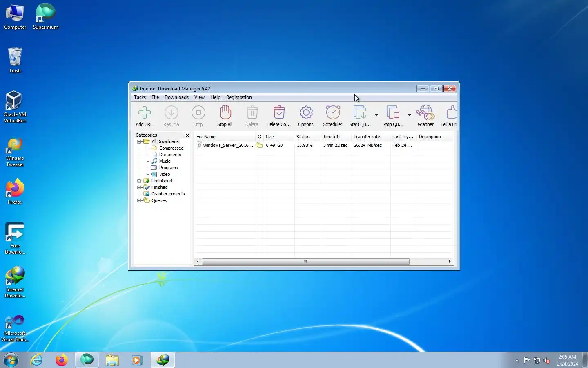
Task: Click the muted volume tray icon
Action: point(547,360)
